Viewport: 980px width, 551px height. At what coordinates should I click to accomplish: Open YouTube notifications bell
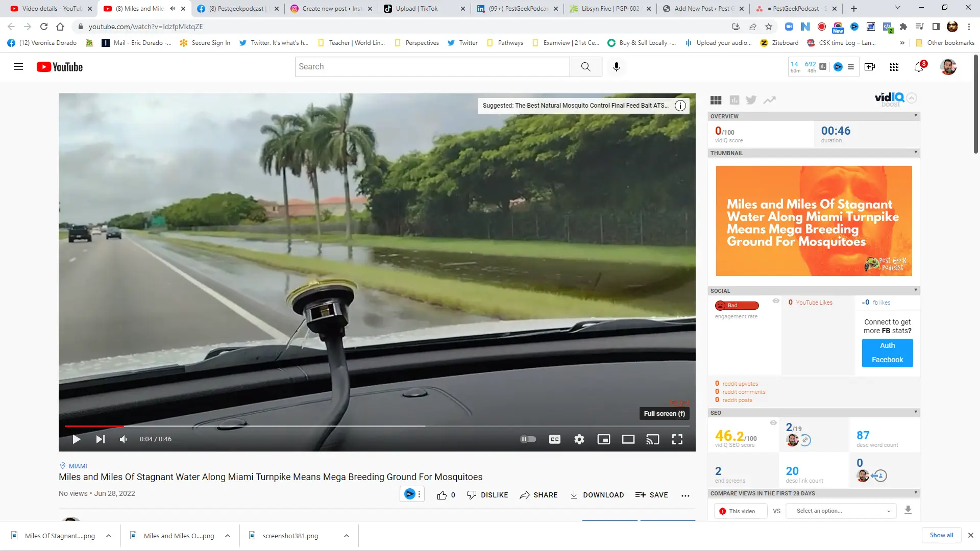tap(919, 67)
